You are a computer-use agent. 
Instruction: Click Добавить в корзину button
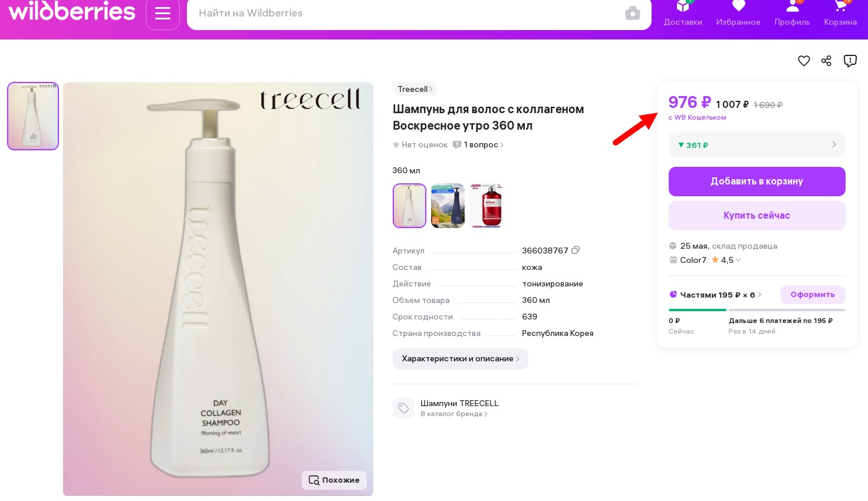(757, 182)
